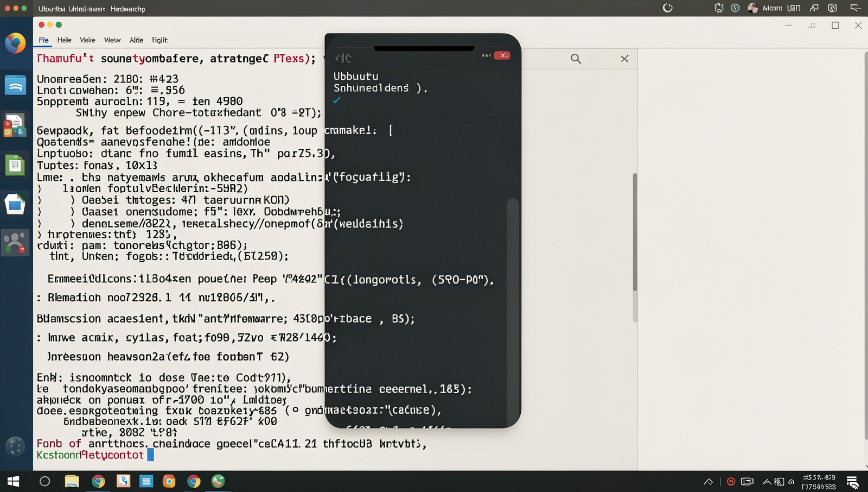Click the three-dots menu on the dark popup
Viewport: 868px width, 492px height.
pos(486,55)
